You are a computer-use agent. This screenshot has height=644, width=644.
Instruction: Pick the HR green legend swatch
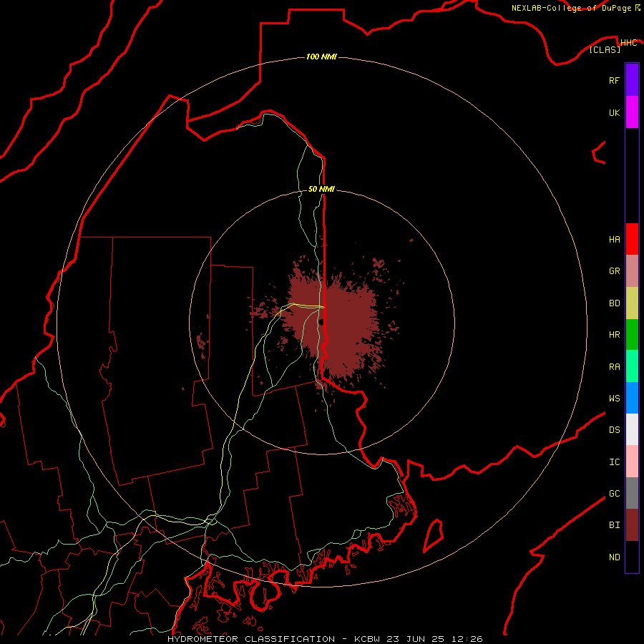coord(632,335)
